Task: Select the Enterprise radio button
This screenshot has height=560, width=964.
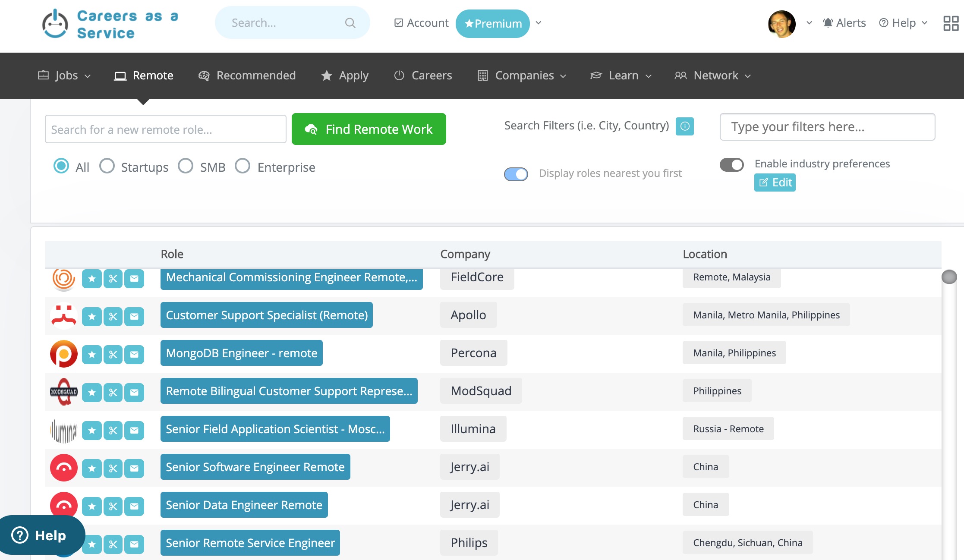Action: (243, 166)
